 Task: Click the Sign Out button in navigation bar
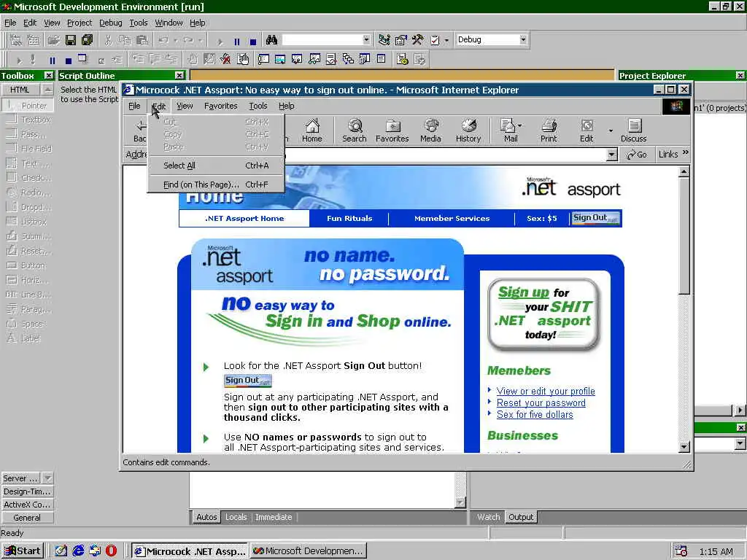596,218
